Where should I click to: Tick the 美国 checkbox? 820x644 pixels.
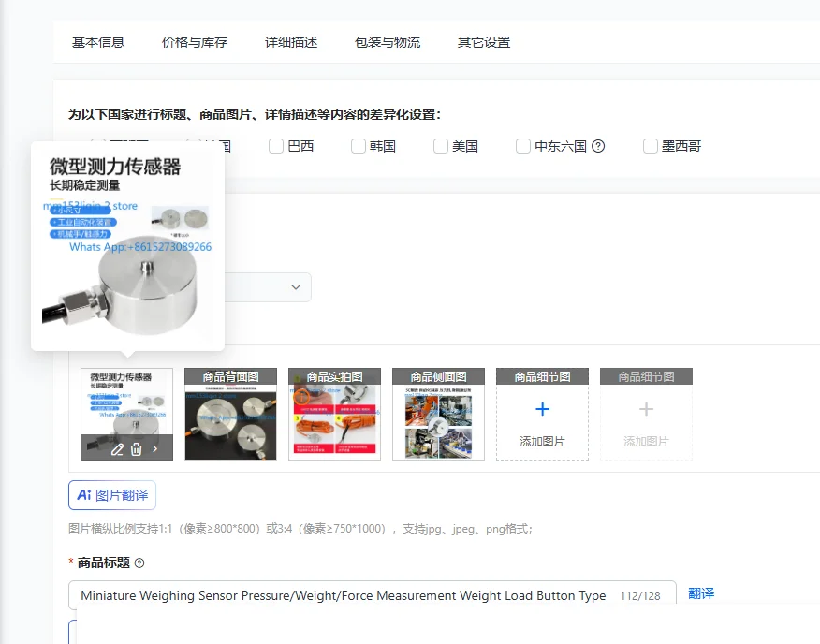click(x=441, y=146)
